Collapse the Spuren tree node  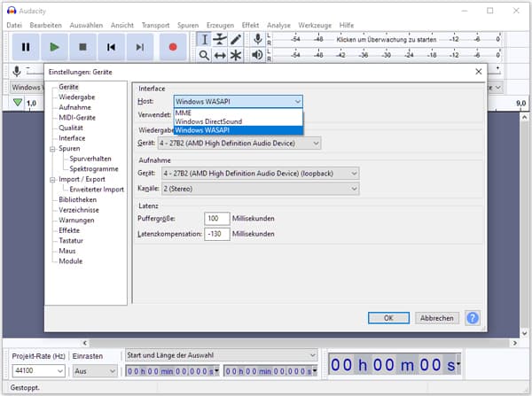(x=52, y=149)
